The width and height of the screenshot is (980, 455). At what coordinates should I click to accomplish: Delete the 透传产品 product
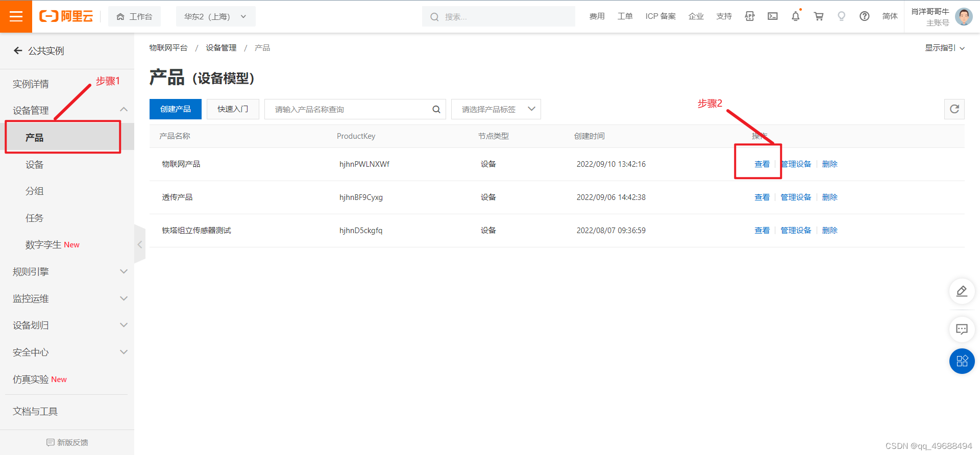click(830, 197)
